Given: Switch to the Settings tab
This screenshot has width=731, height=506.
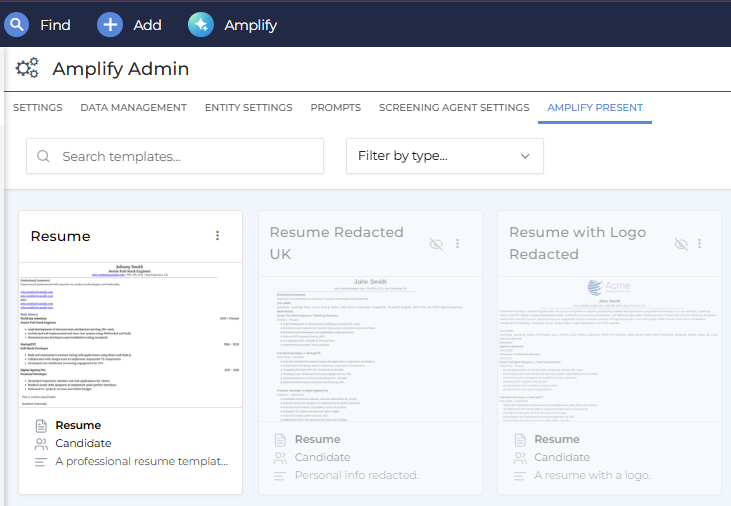Looking at the screenshot, I should (x=37, y=108).
